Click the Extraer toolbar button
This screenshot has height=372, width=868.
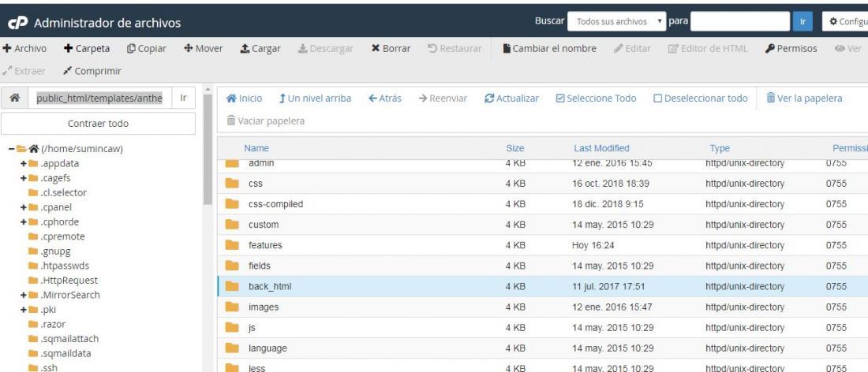[x=24, y=71]
